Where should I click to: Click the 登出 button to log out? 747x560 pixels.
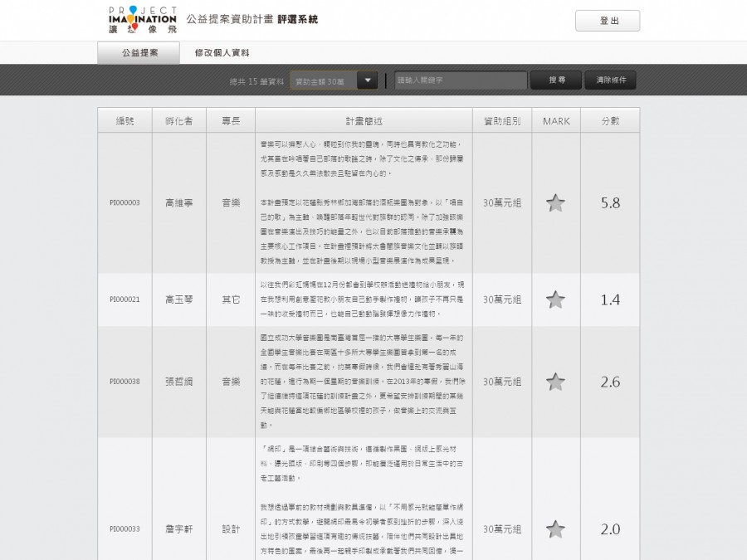click(x=607, y=20)
